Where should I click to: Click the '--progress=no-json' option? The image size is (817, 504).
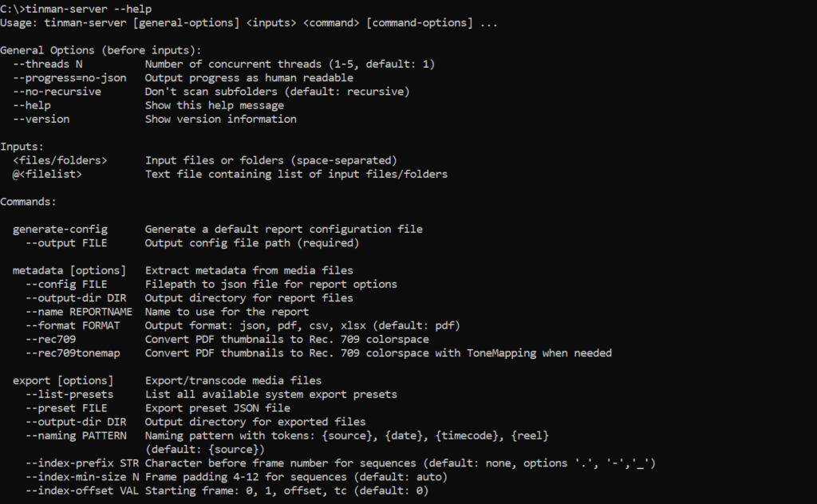(x=69, y=78)
